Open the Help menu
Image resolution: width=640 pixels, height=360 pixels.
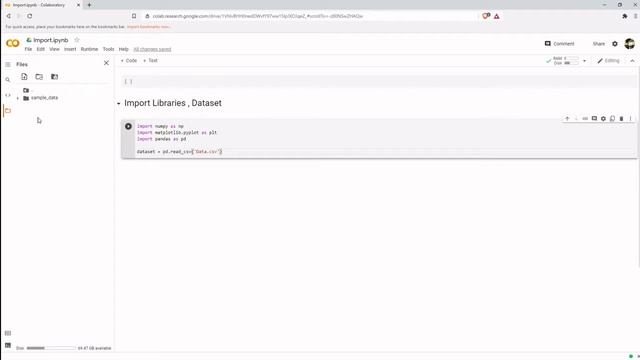click(x=124, y=49)
